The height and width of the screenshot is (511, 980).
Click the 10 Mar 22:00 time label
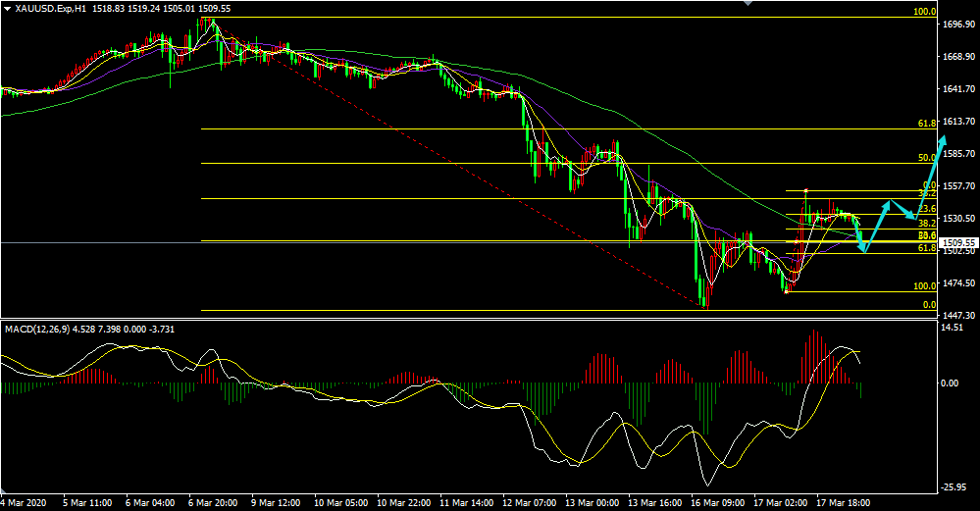pyautogui.click(x=403, y=503)
